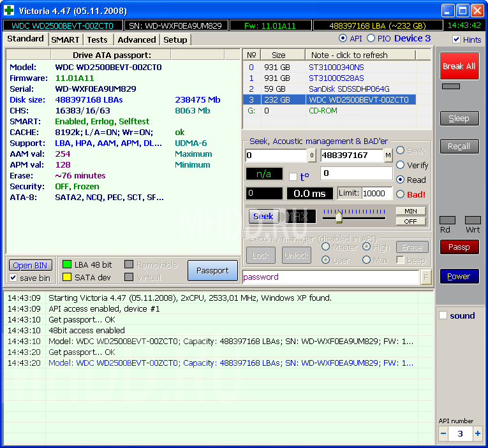Select drive 2 SanDisk SDSSDHP064G
The height and width of the screenshot is (448, 488).
[x=329, y=89]
